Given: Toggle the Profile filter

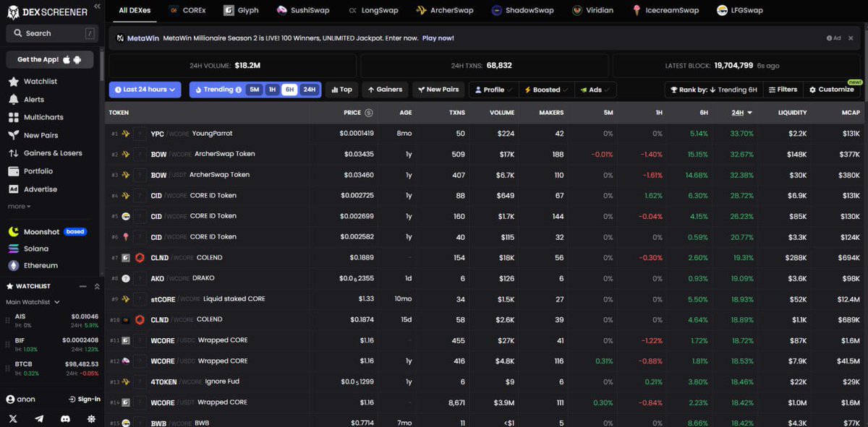Looking at the screenshot, I should point(493,90).
